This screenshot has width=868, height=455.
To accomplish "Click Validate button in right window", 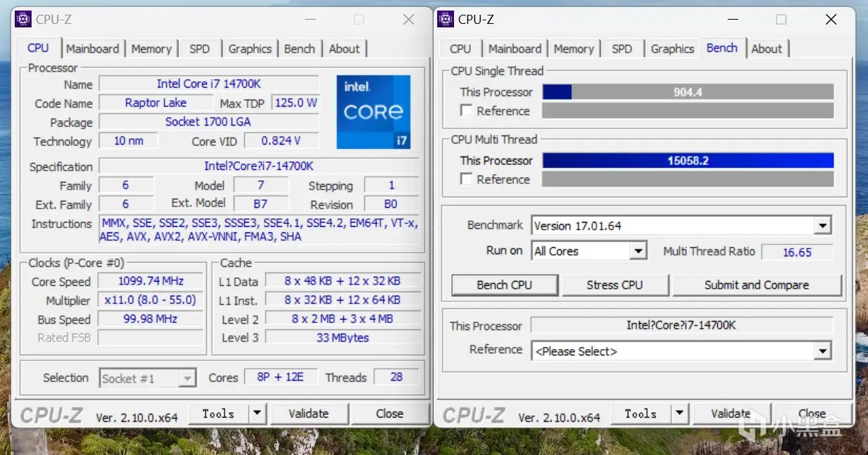I will pos(731,414).
